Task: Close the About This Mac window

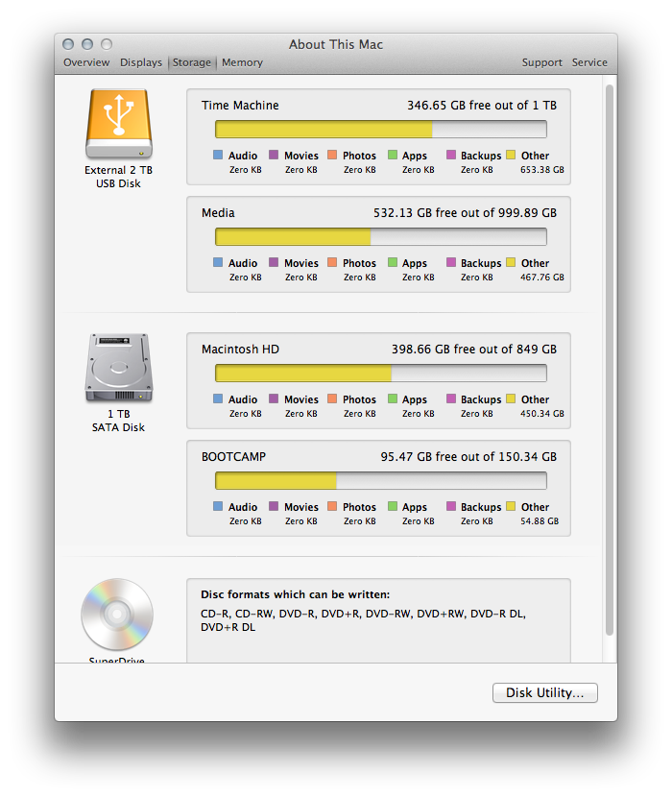Action: [68, 44]
